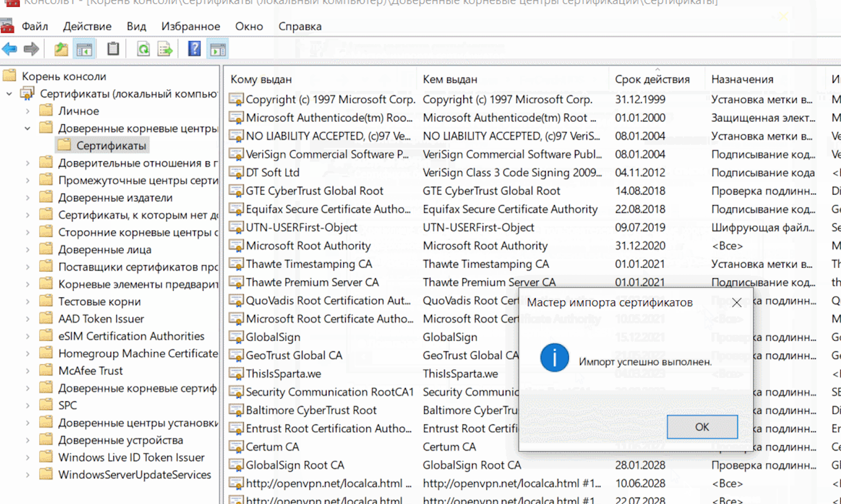The image size is (841, 504).
Task: Select GeoTrust Global CA certificate
Action: [294, 355]
